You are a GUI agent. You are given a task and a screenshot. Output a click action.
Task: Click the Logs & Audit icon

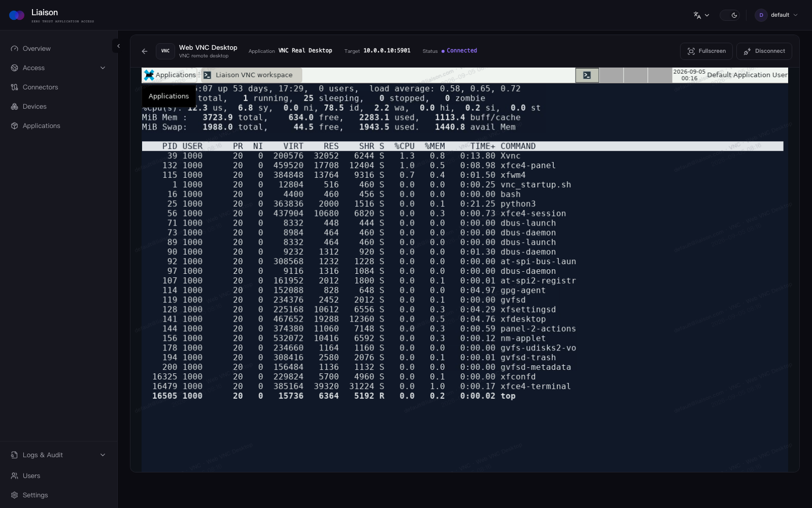pyautogui.click(x=14, y=455)
